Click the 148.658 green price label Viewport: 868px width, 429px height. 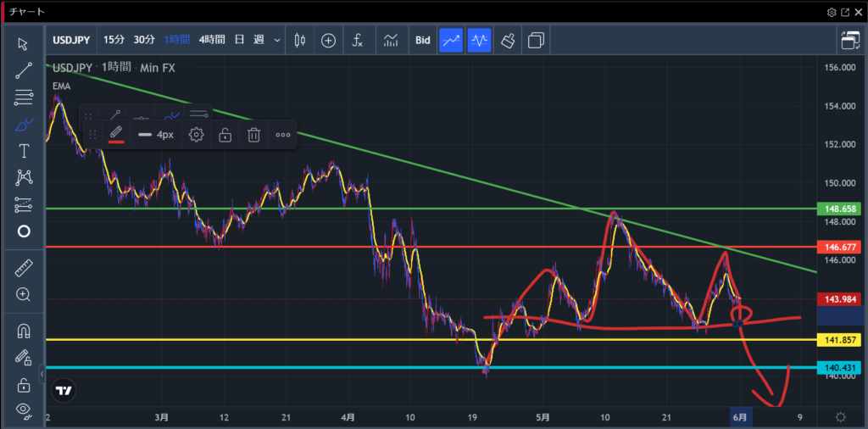pos(840,209)
